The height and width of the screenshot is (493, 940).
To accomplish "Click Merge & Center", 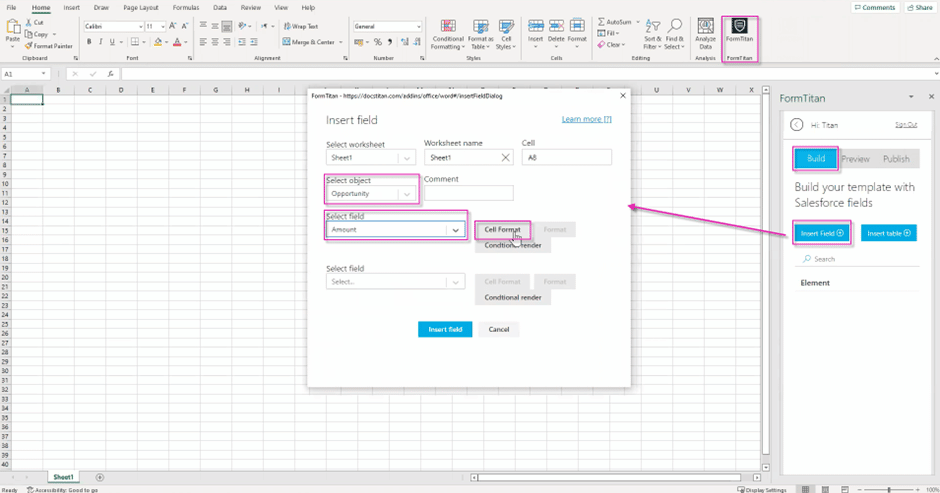I will [309, 42].
